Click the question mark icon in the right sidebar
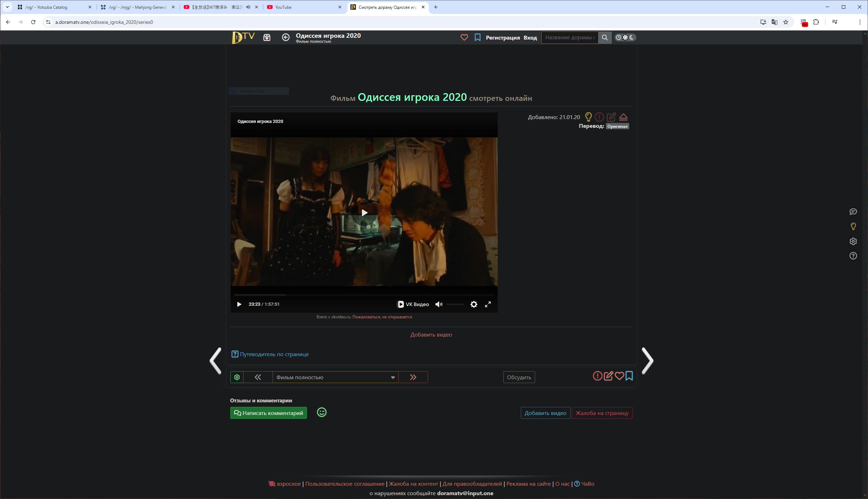Viewport: 868px width, 499px height. (x=853, y=256)
